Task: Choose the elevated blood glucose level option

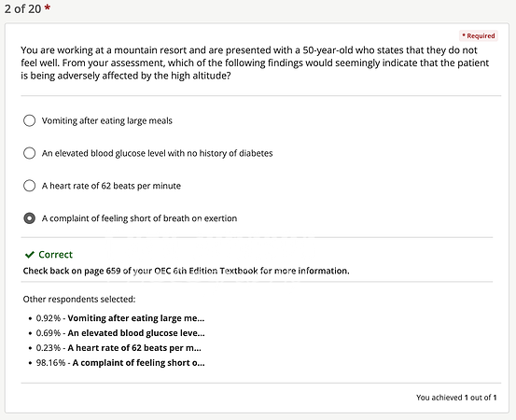Action: 29,153
